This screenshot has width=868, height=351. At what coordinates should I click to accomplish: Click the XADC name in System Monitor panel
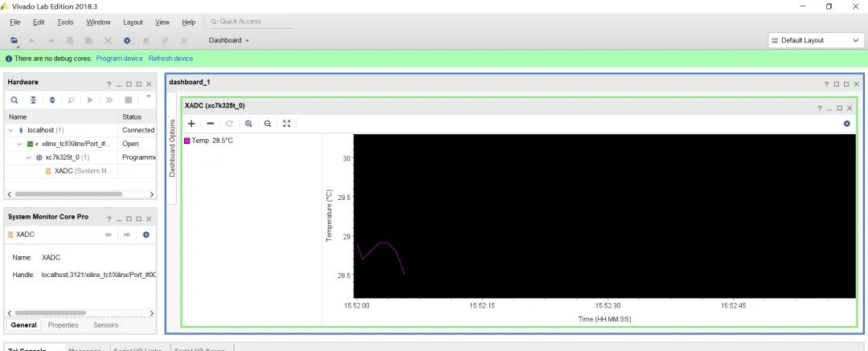pyautogui.click(x=51, y=258)
